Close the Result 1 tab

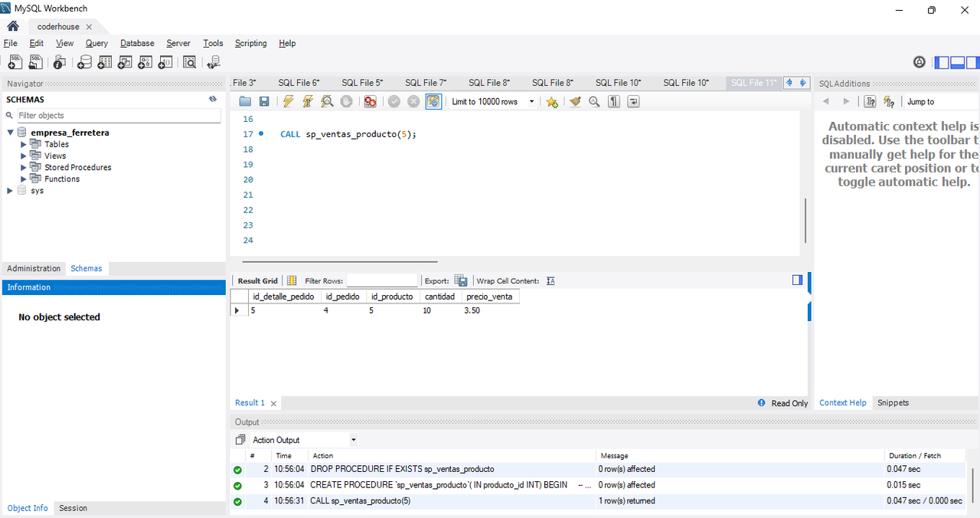pos(273,403)
